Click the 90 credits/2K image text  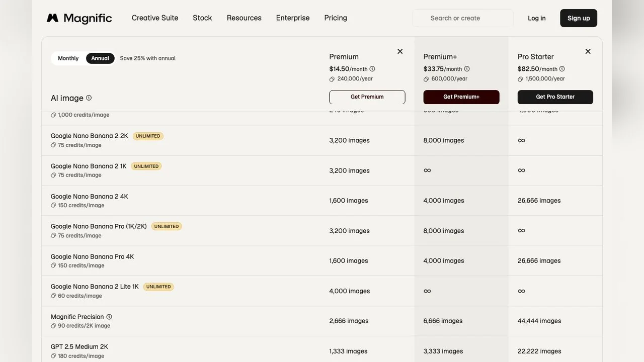(x=84, y=326)
